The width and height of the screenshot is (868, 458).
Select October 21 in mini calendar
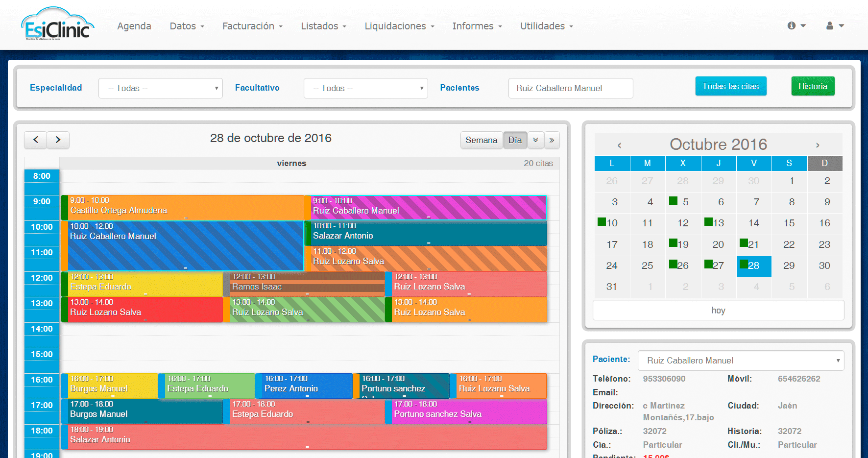[754, 245]
